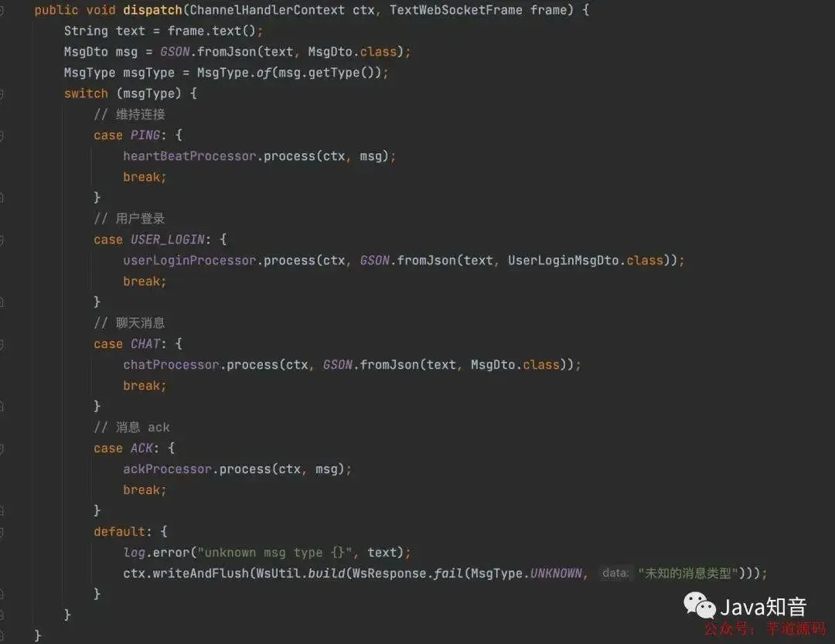Click the WeChat logo icon in watermark

tap(699, 605)
